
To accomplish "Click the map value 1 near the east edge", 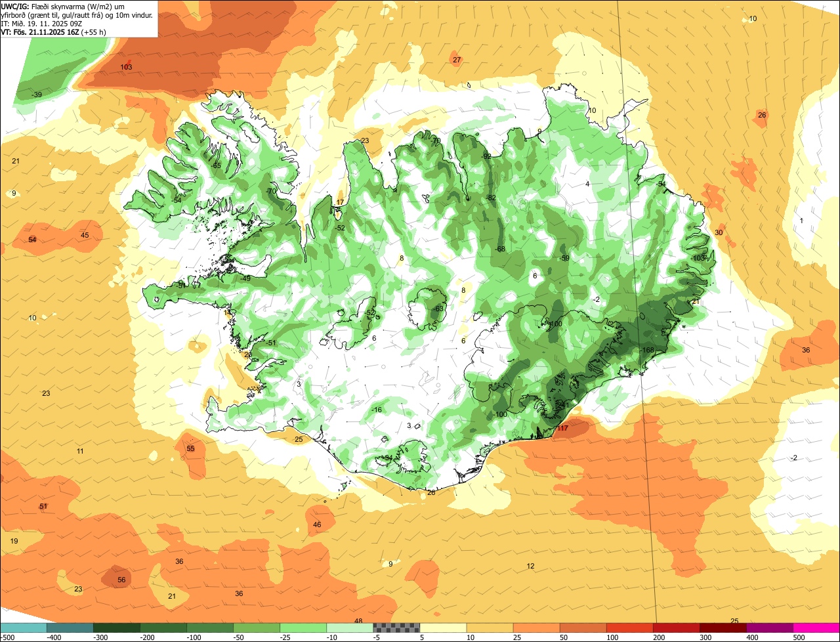I will [x=801, y=221].
